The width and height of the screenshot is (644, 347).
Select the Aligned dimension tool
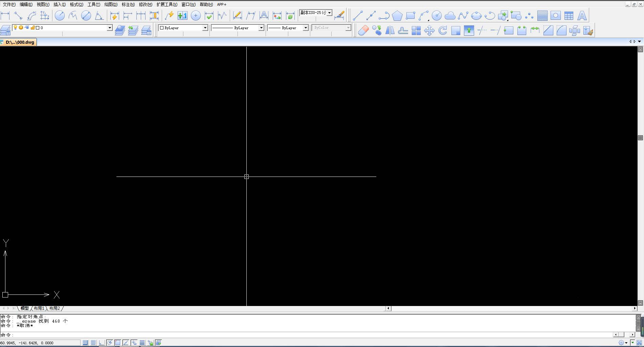[18, 16]
